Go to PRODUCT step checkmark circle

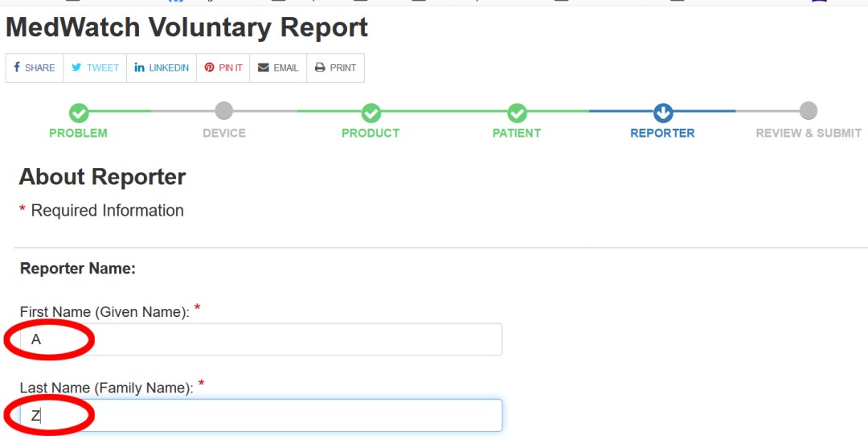tap(371, 113)
